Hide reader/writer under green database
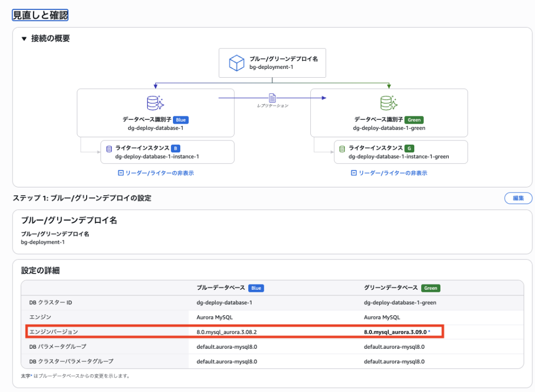The width and height of the screenshot is (535, 392). pos(389,173)
